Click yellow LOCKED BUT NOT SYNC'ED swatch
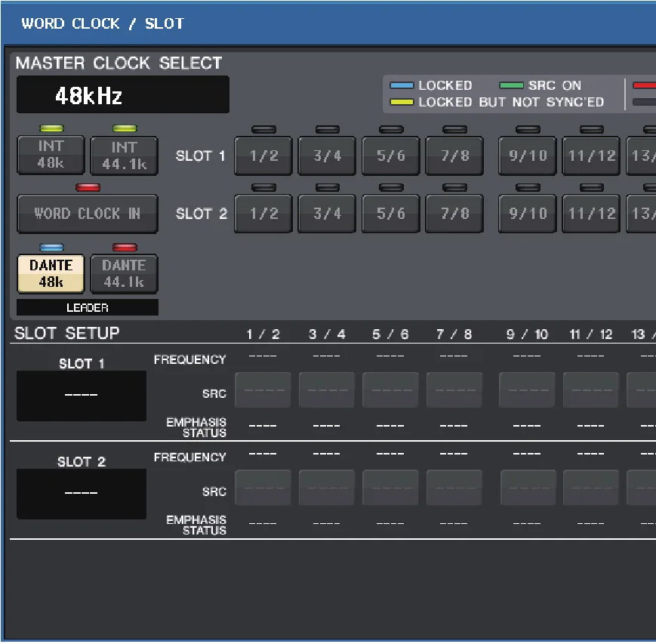The height and width of the screenshot is (644, 656). click(x=402, y=102)
